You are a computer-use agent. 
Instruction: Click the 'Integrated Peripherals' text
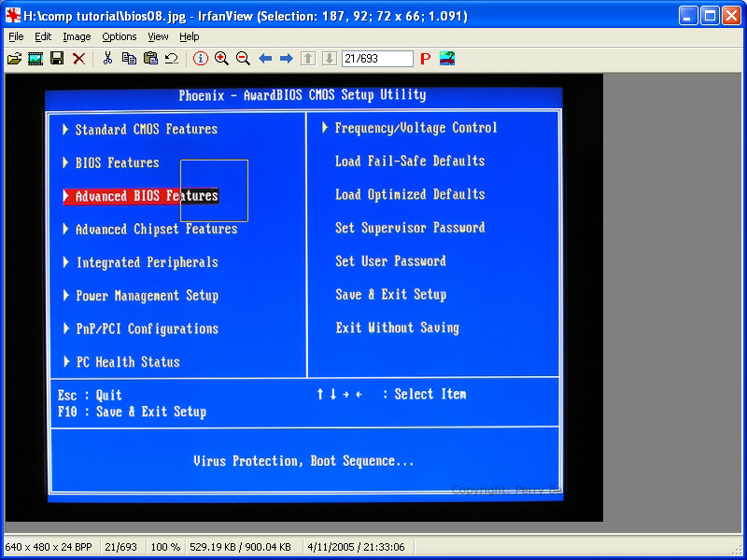coord(148,262)
